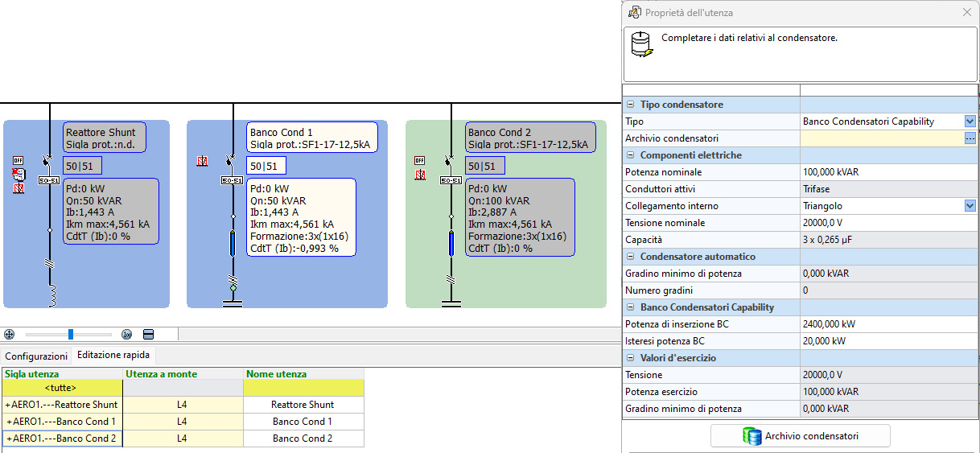Image resolution: width=980 pixels, height=453 pixels.
Task: Click the ellipsis button for Archivio condensatori
Action: coord(970,138)
